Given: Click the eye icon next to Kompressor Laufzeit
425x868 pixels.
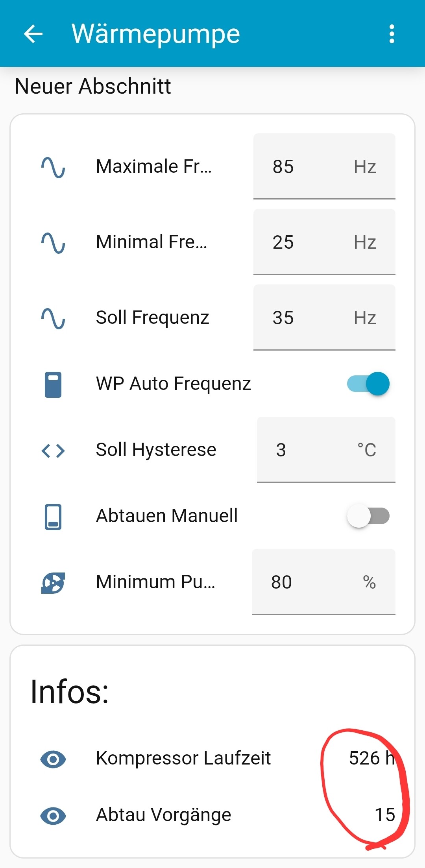Looking at the screenshot, I should tap(53, 759).
